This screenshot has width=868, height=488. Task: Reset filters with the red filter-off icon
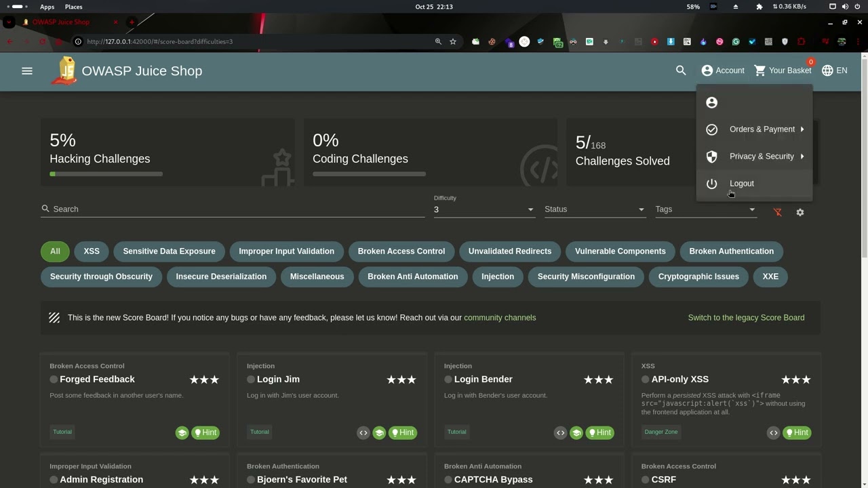[x=778, y=212]
